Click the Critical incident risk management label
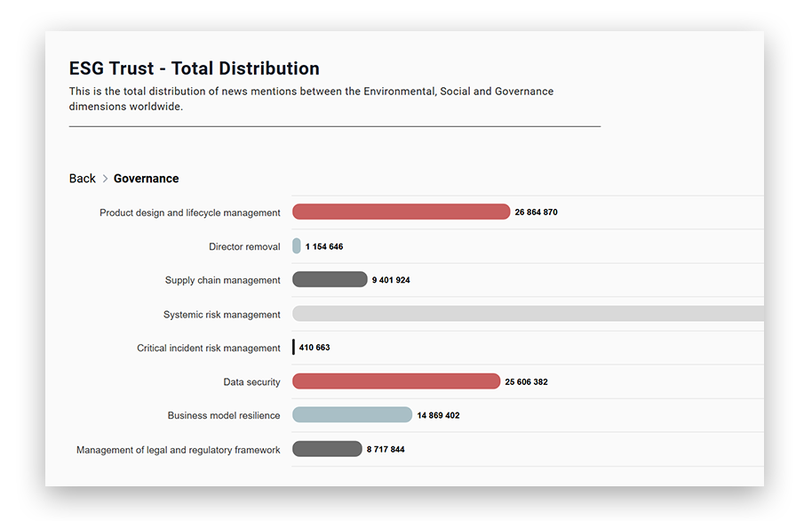Image resolution: width=812 pixels, height=521 pixels. (x=209, y=349)
